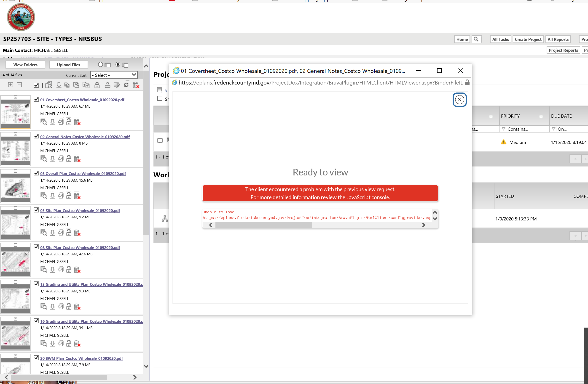
Task: Click lock selected files icon in toolbar
Action: pyautogui.click(x=97, y=85)
